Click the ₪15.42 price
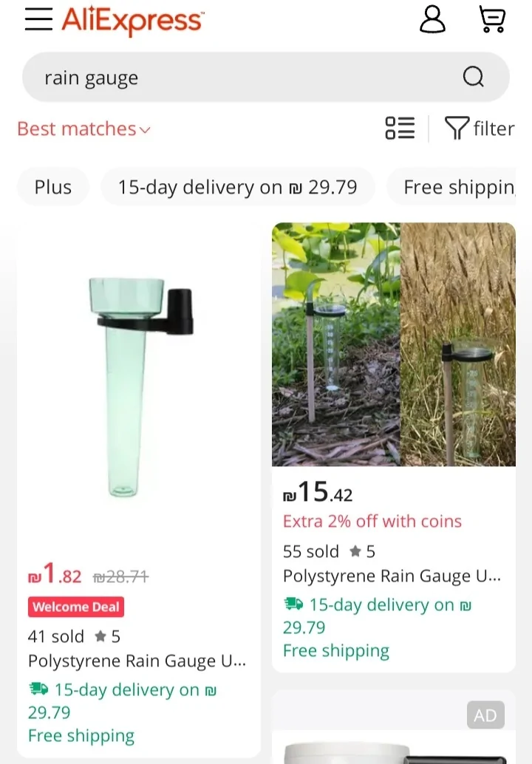 tap(318, 494)
